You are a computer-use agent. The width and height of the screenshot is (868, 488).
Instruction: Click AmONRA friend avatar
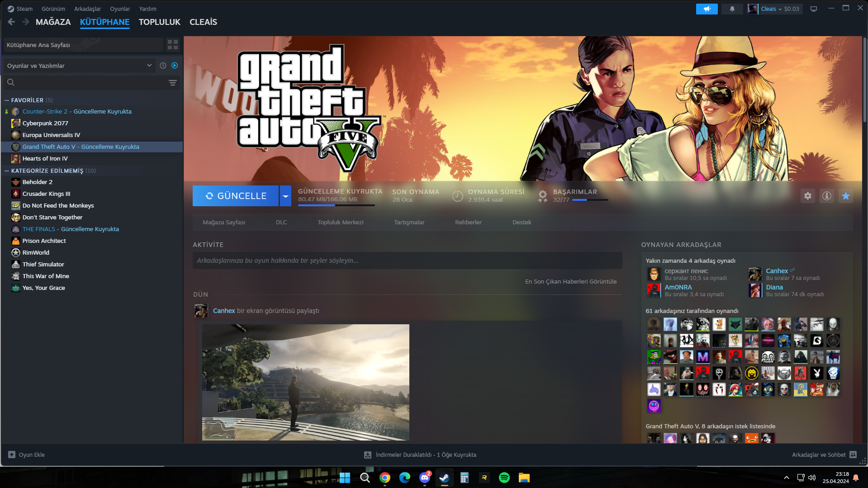click(x=654, y=290)
